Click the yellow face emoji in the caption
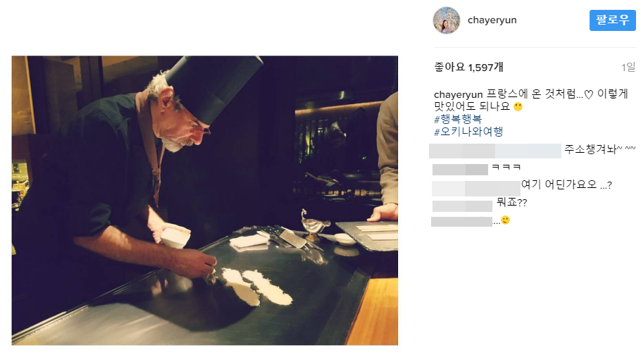641x364 pixels. click(x=518, y=106)
